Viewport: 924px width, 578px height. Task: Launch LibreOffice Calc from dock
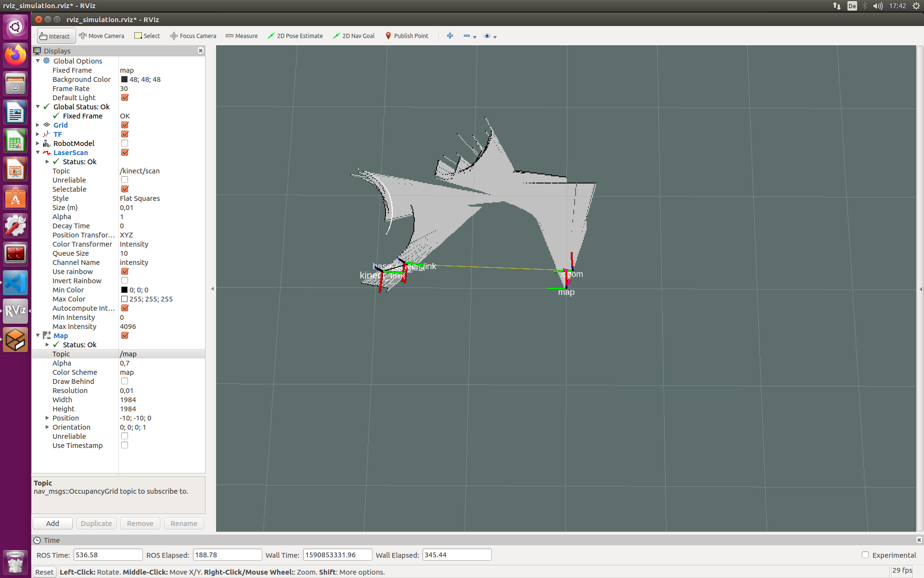click(x=15, y=141)
